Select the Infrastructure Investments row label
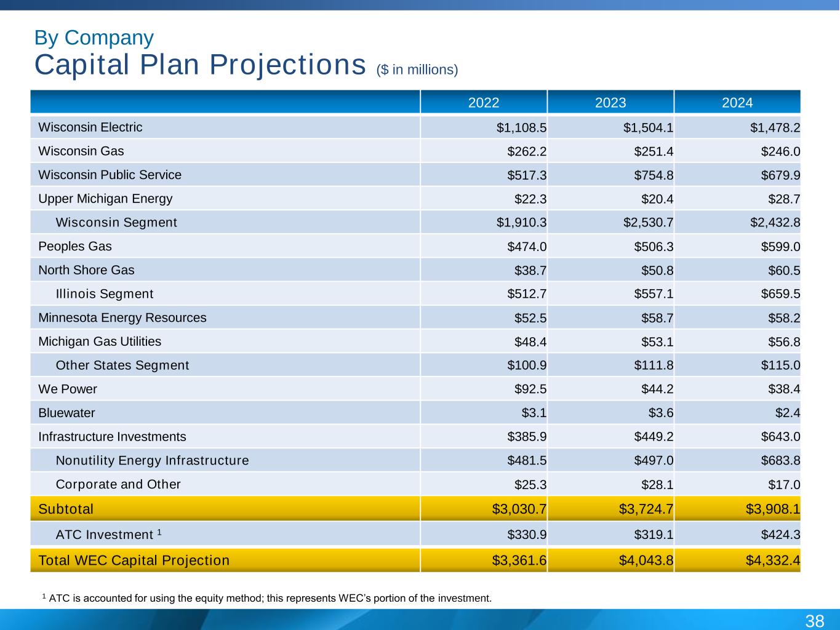 click(112, 437)
